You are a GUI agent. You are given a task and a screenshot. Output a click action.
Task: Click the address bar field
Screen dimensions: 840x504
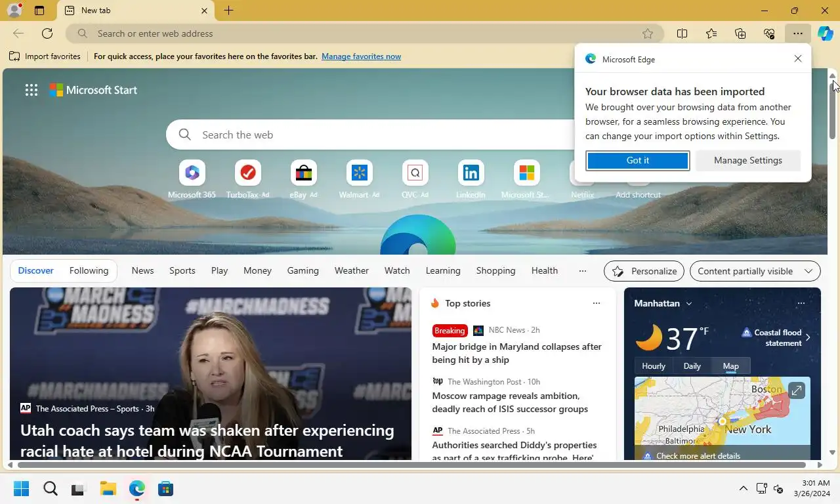[x=364, y=33]
